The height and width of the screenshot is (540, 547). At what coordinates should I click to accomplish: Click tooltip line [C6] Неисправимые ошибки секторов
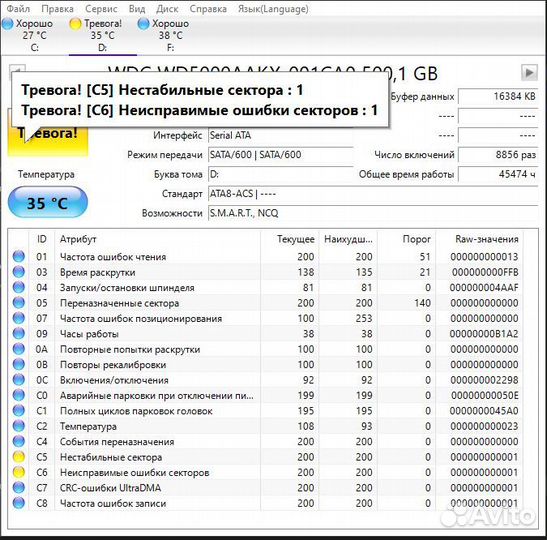[x=200, y=110]
